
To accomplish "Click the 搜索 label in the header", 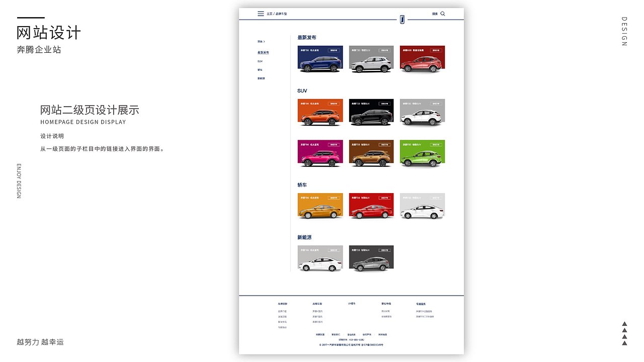I will click(x=435, y=14).
